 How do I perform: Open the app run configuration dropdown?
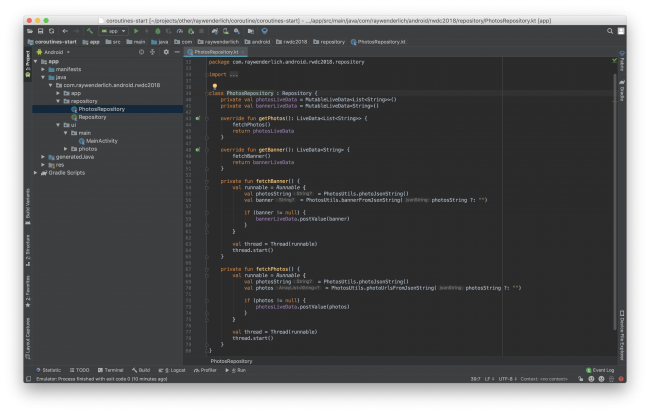click(x=113, y=31)
